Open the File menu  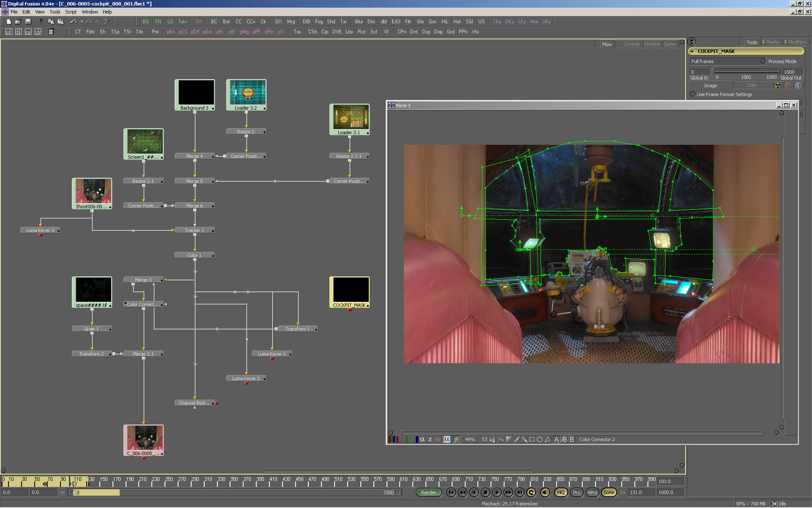click(14, 12)
